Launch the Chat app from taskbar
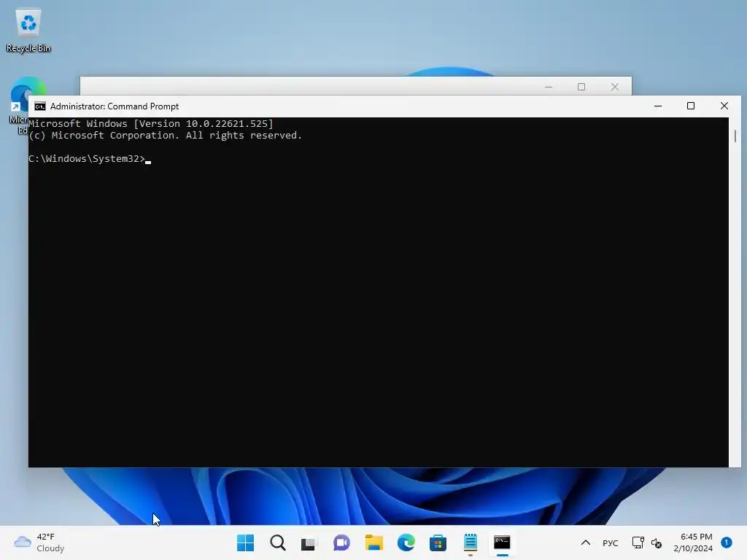 click(x=341, y=542)
